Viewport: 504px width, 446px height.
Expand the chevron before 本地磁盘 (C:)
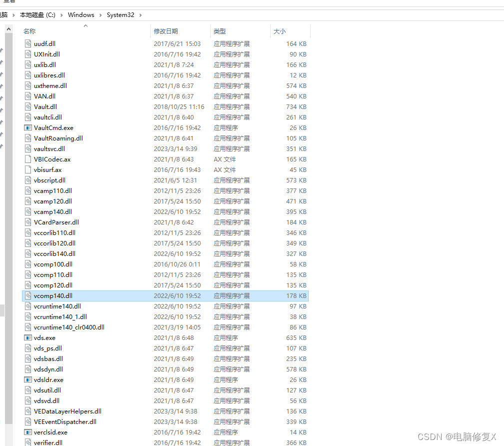pos(13,15)
